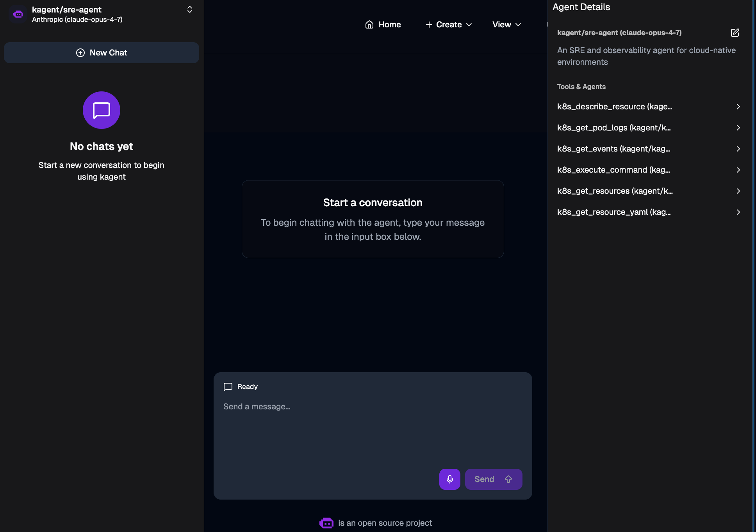
Task: Open the agent switcher up-down arrows
Action: tap(190, 9)
